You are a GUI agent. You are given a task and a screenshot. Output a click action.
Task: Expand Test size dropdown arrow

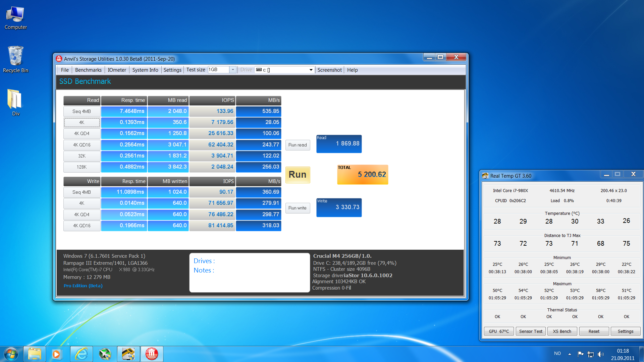233,70
